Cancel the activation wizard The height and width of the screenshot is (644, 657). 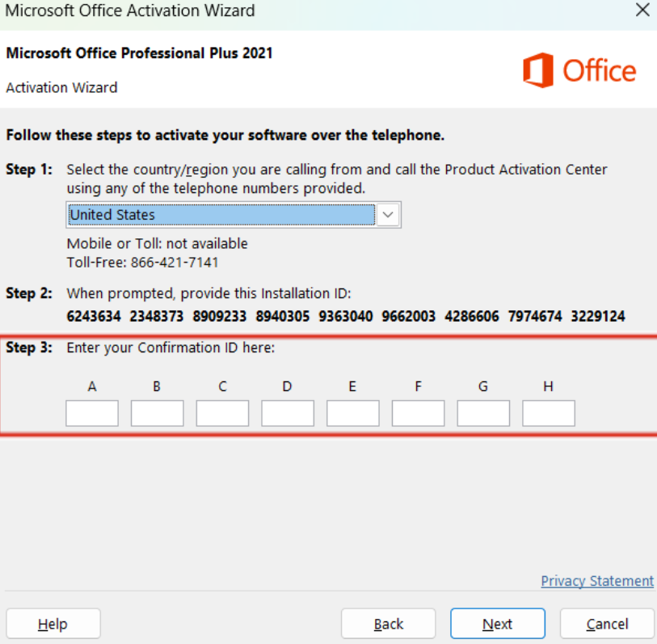[x=607, y=624]
